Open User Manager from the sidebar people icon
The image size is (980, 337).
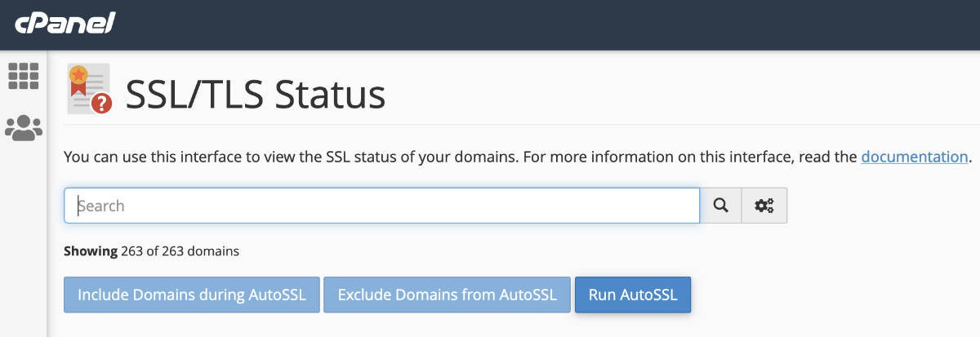coord(24,127)
